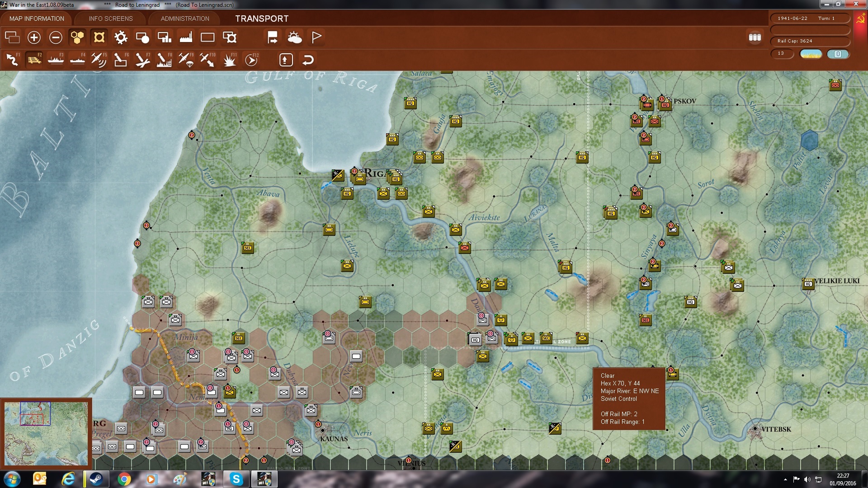The height and width of the screenshot is (488, 868).
Task: Show the weather overlay icon
Action: tap(294, 38)
